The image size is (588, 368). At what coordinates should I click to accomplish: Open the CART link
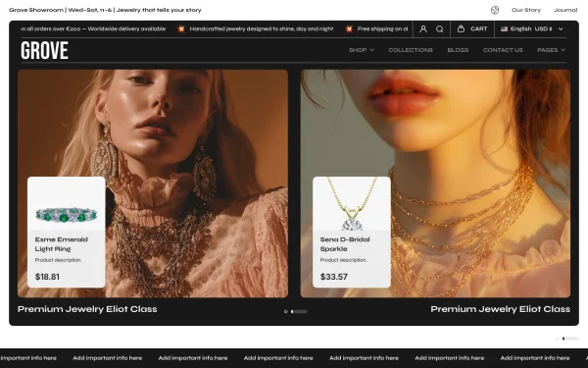coord(479,28)
